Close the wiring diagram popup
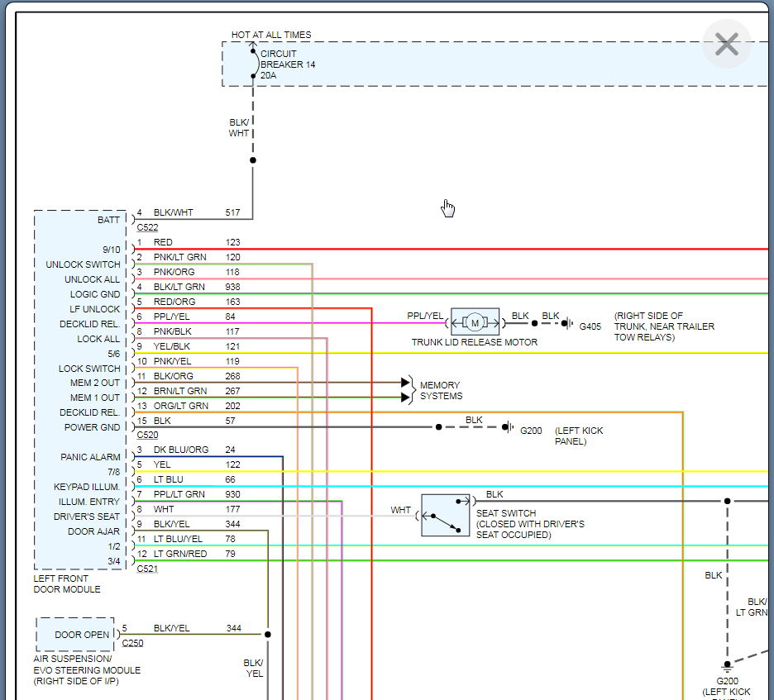This screenshot has height=700, width=774. click(x=726, y=44)
